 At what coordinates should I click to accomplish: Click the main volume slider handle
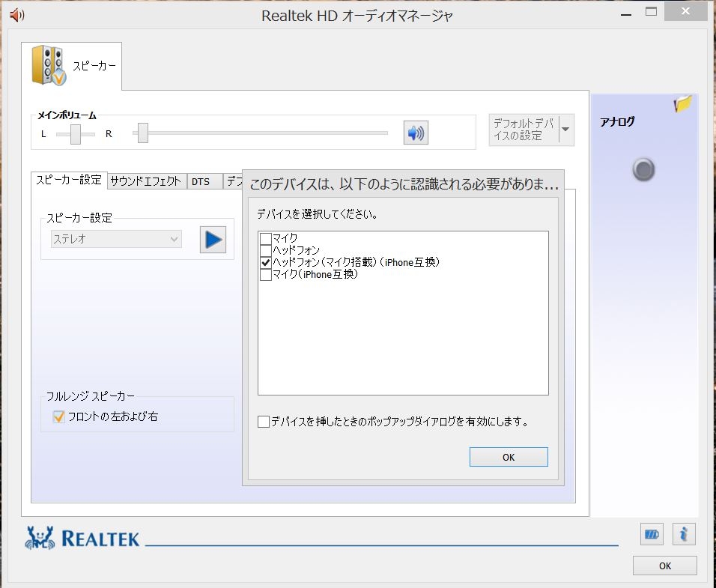pyautogui.click(x=143, y=133)
